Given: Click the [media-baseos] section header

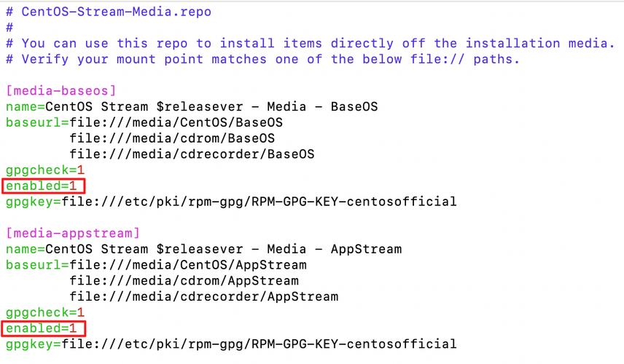Looking at the screenshot, I should [61, 90].
